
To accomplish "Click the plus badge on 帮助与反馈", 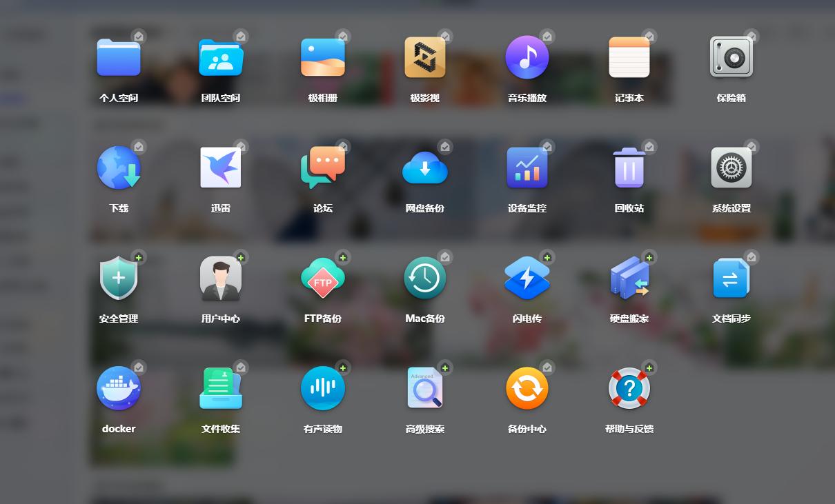I will [649, 367].
